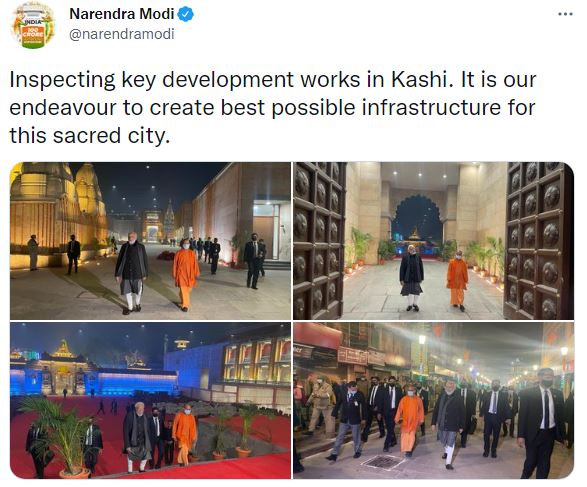Click the street lamp glow in market street photo
This screenshot has height=487, width=587.
(422, 340)
